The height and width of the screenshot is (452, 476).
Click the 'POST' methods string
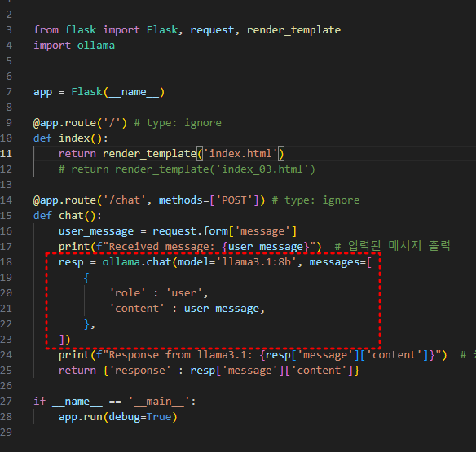pos(234,200)
